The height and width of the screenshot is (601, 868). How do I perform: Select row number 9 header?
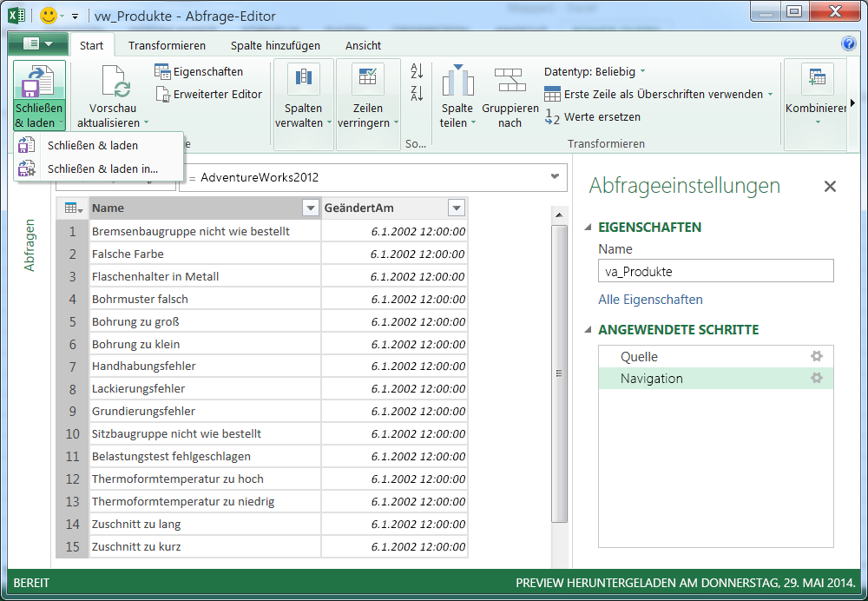pyautogui.click(x=73, y=412)
